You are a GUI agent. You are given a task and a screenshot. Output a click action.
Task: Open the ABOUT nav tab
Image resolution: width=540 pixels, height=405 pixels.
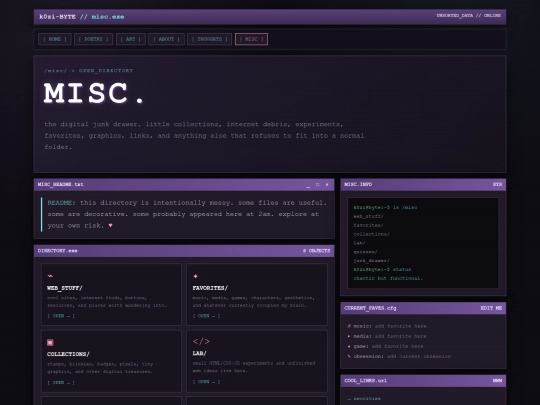[166, 39]
